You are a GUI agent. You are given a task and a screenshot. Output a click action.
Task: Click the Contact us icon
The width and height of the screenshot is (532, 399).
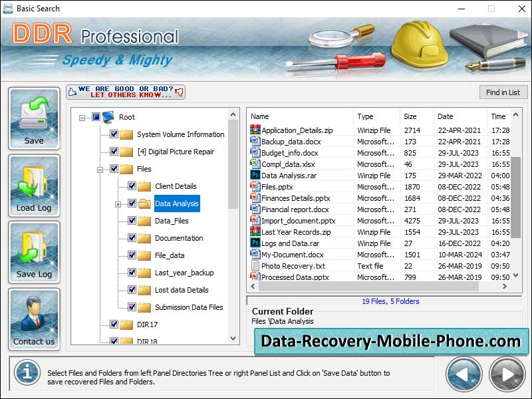pyautogui.click(x=33, y=314)
